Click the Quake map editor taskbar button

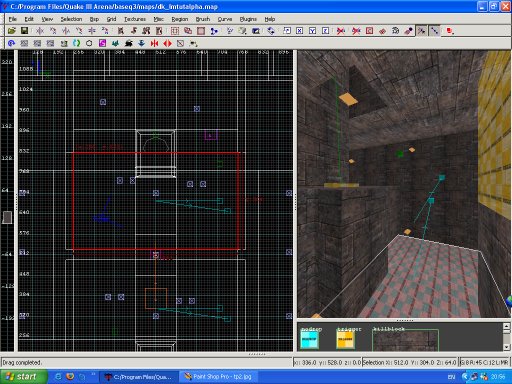(x=139, y=377)
